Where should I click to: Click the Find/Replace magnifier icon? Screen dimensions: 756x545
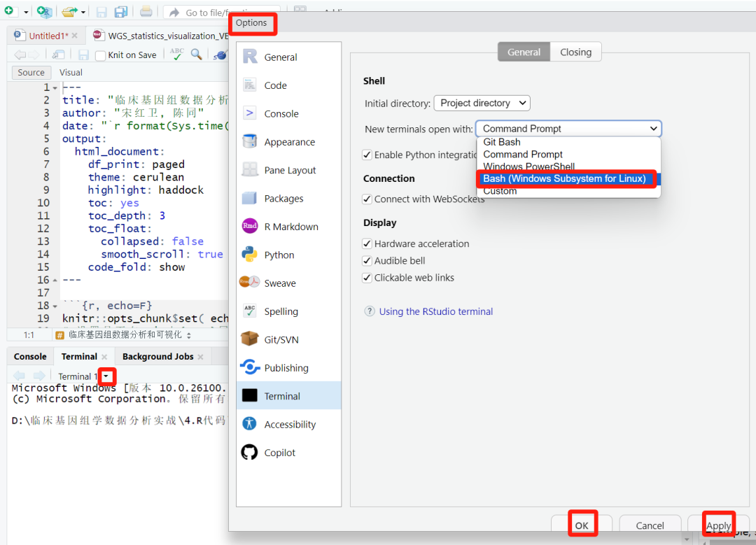click(196, 55)
